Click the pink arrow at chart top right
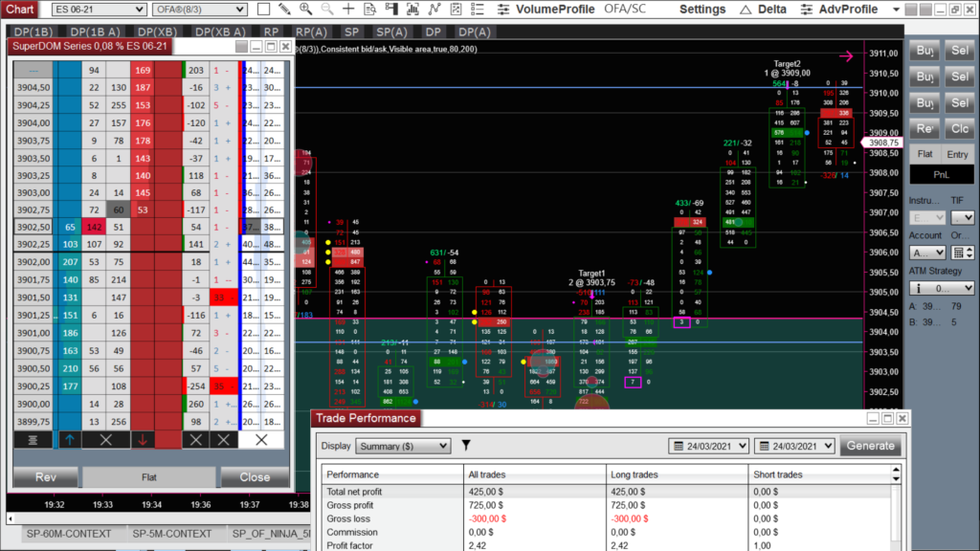 point(846,56)
